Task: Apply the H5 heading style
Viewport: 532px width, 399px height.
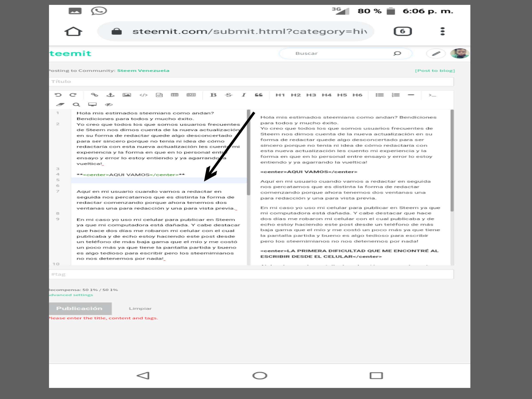Action: click(x=342, y=95)
